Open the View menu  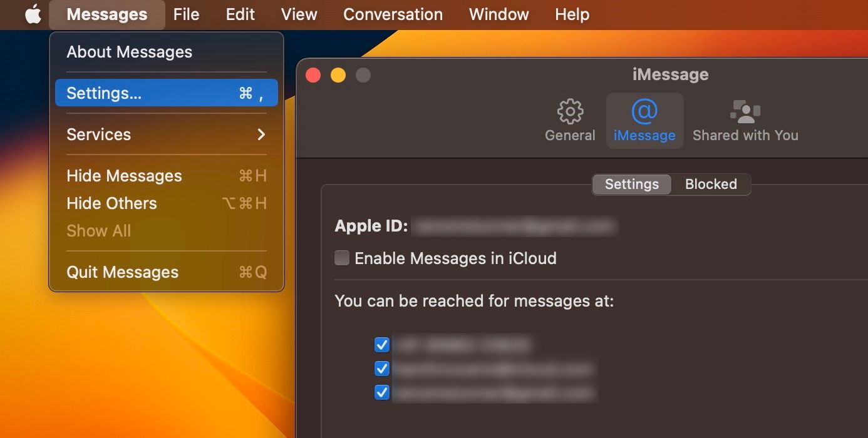click(299, 14)
